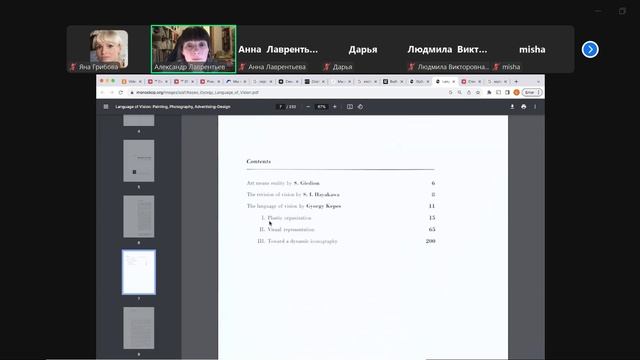Click the muted mic icon of Людмила Викторовна
The image size is (640, 360).
point(411,67)
